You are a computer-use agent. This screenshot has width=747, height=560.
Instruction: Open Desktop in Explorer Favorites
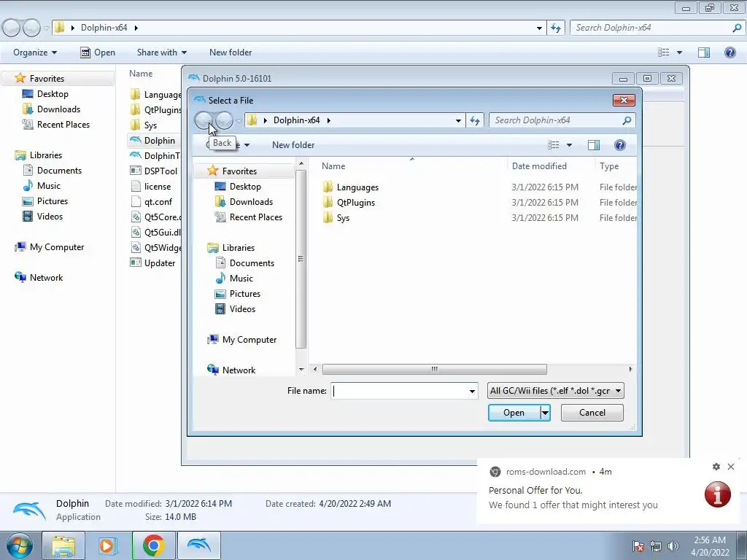click(53, 94)
